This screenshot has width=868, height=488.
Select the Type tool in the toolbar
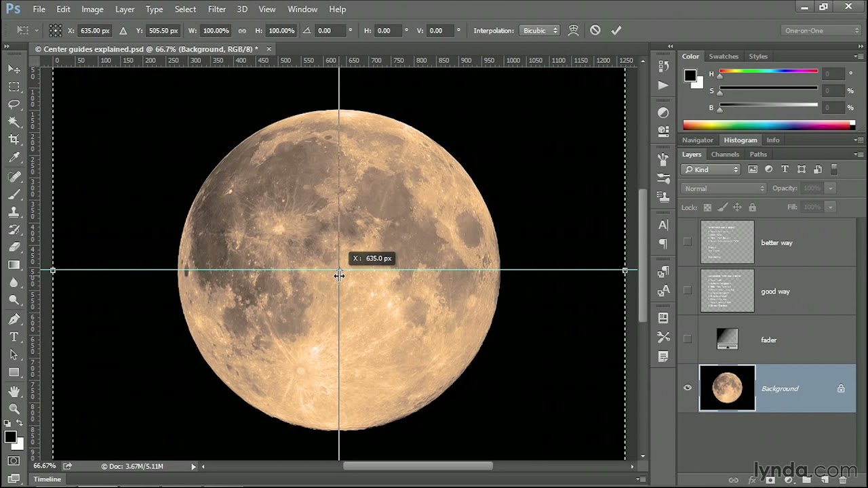point(14,336)
